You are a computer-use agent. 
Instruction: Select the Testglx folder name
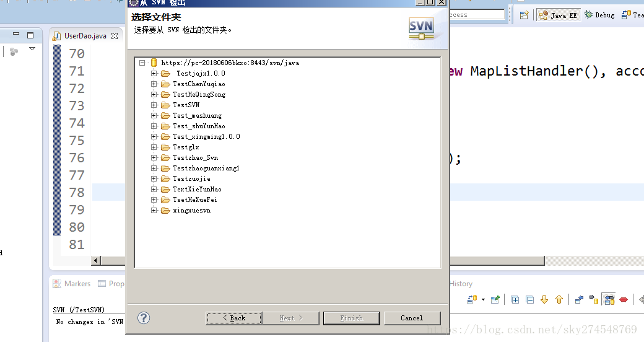tap(186, 147)
